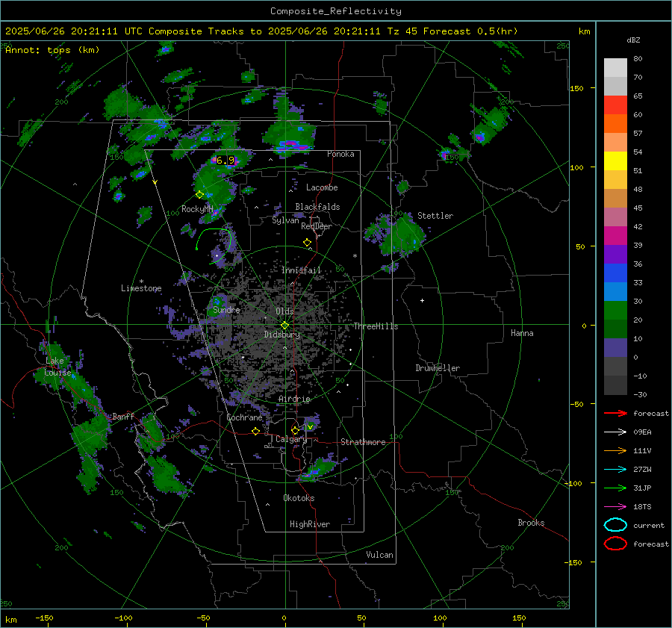Viewport: 672px width, 628px height.
Task: Click the red forecast arrow in legend
Action: point(615,413)
